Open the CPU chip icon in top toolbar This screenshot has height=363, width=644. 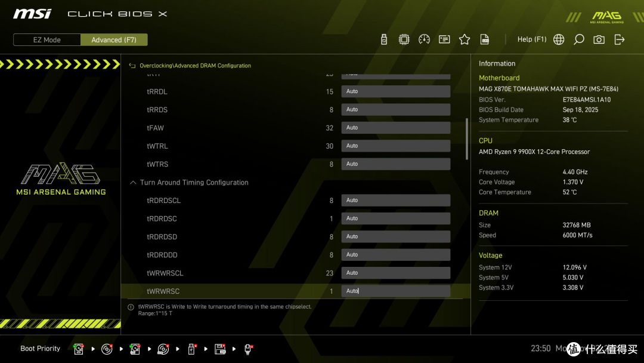click(404, 39)
